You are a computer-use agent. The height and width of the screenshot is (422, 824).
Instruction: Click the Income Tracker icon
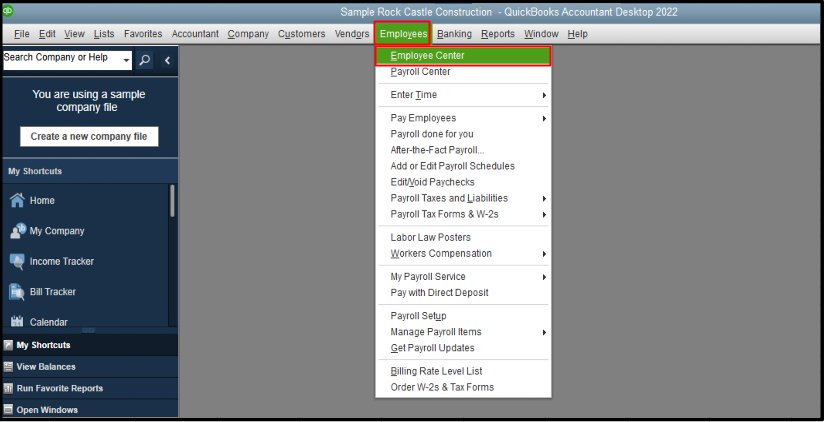[x=17, y=261]
